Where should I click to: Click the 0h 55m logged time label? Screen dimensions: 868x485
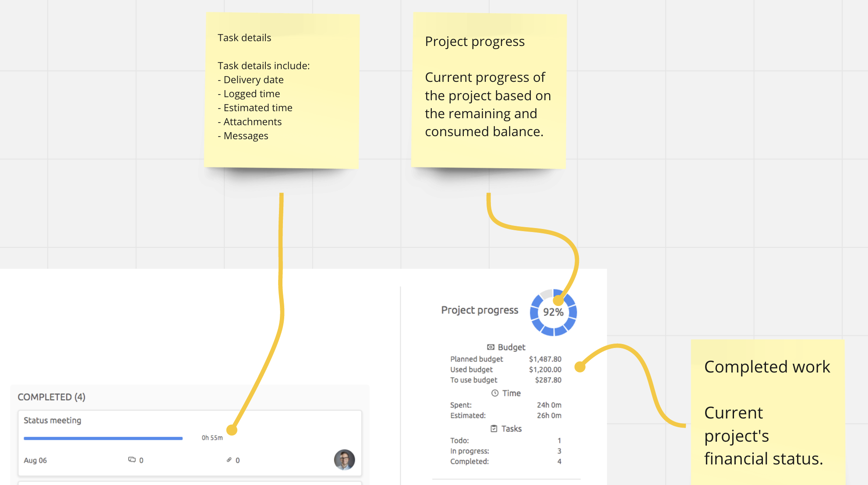pos(212,438)
